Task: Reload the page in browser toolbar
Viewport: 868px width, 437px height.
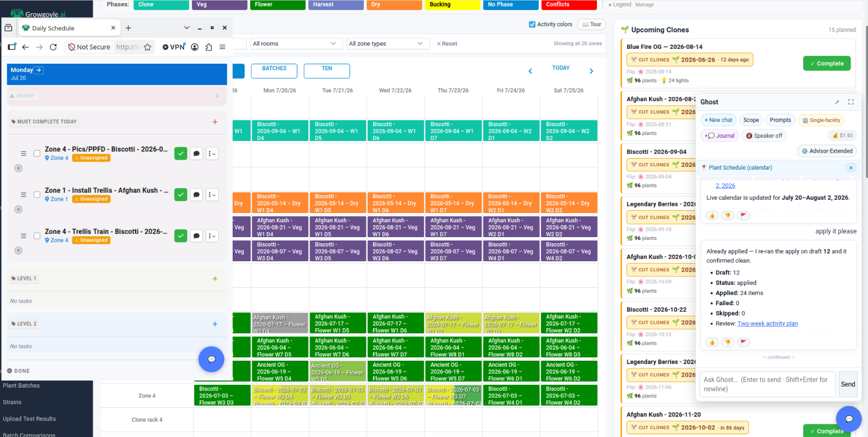Action: click(53, 47)
